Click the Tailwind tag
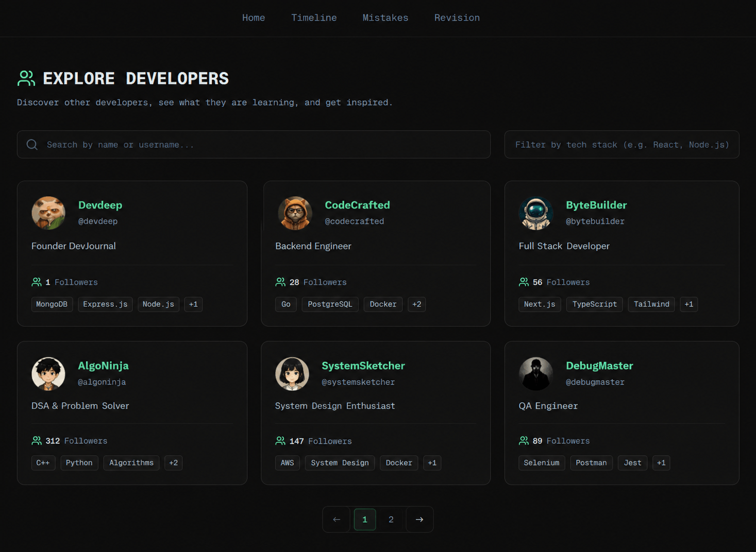Screen dimensions: 756x552 tap(651, 304)
